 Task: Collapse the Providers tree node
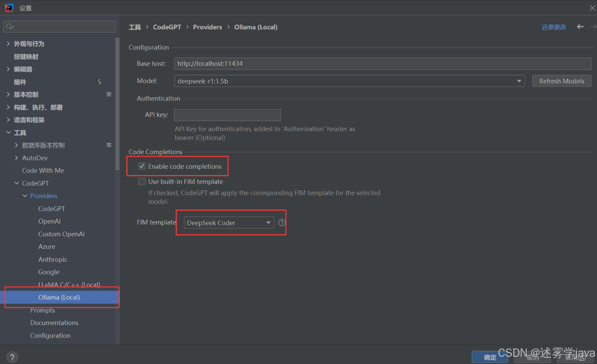click(x=25, y=196)
